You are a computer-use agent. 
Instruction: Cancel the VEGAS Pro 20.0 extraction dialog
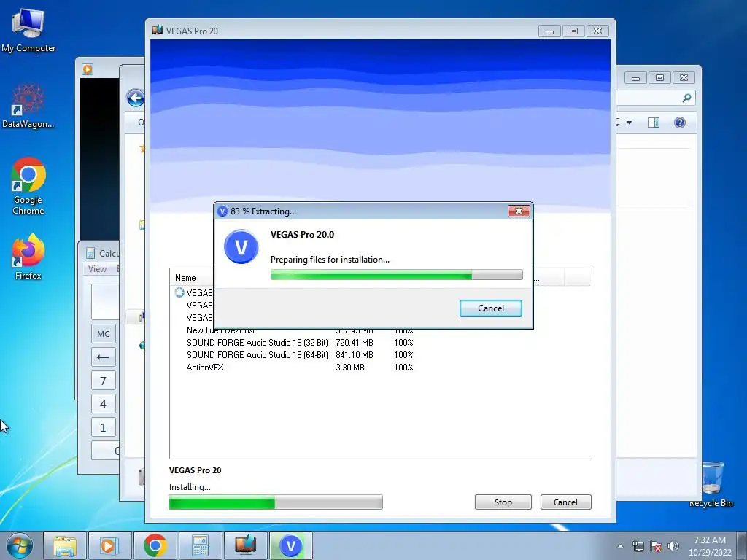490,308
